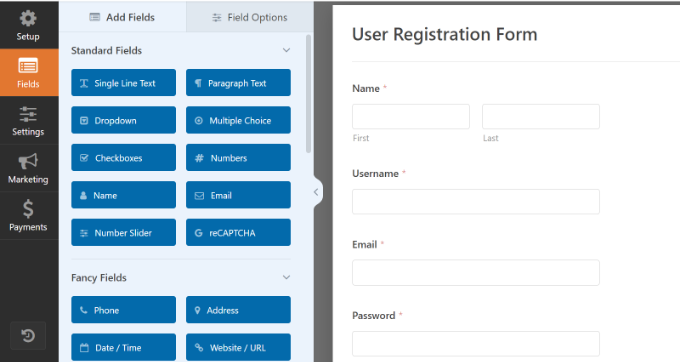Screen dimensions: 680x362
Task: Select the Email label above the form input
Action: (x=364, y=245)
